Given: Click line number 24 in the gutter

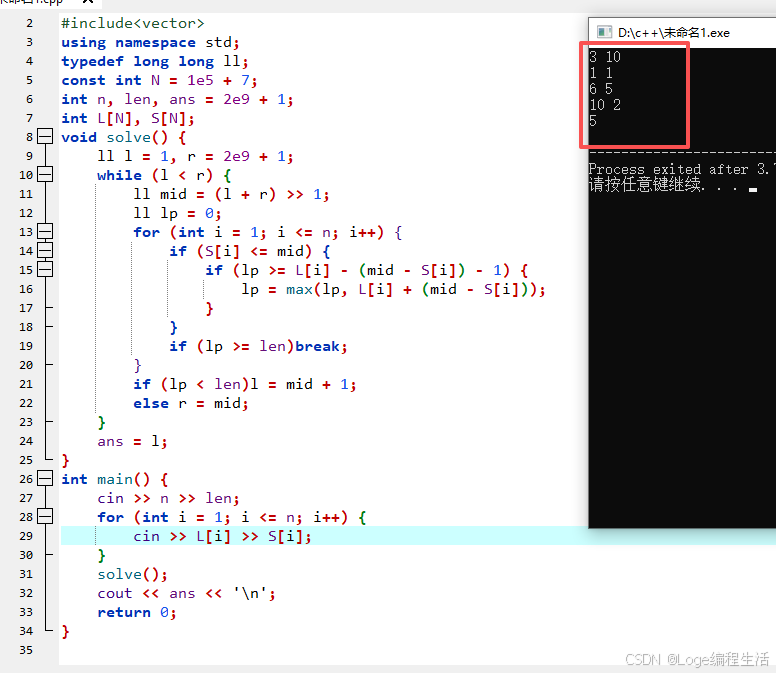Looking at the screenshot, I should pos(26,441).
